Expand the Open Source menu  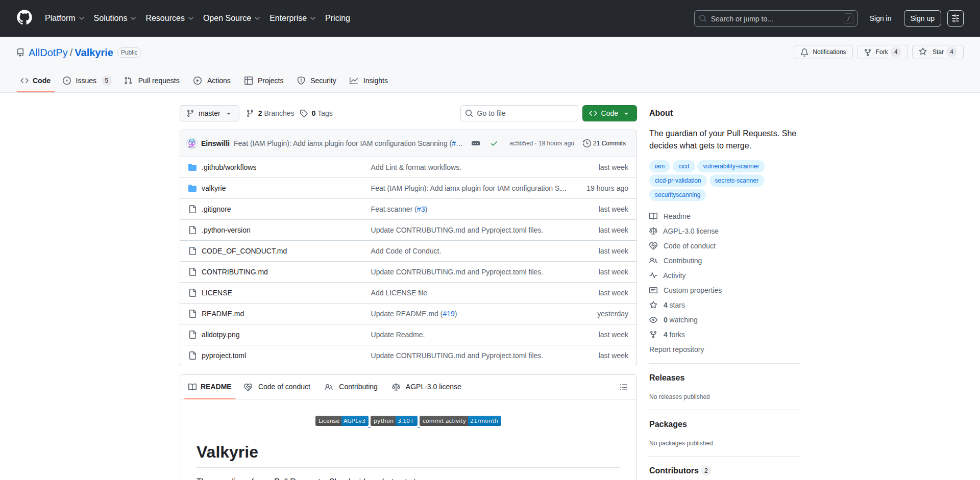pyautogui.click(x=231, y=18)
